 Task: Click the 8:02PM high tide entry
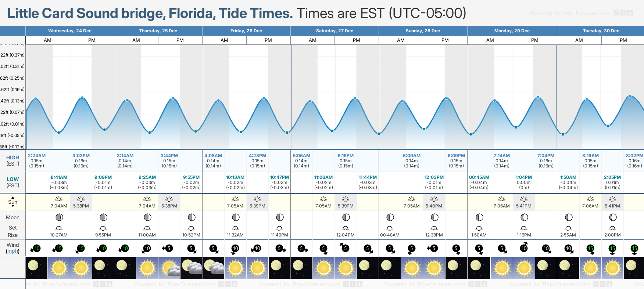(634, 160)
